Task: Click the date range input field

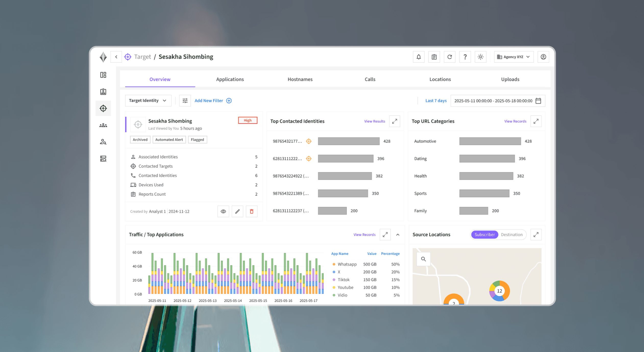Action: (498, 100)
